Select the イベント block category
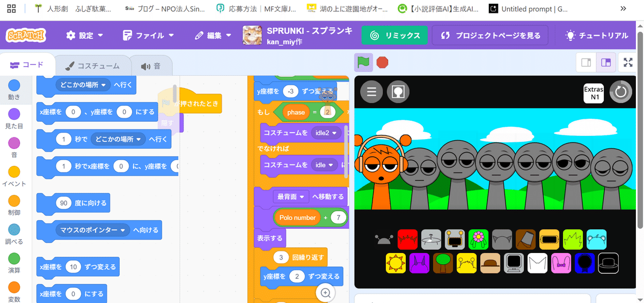The width and height of the screenshot is (644, 303). click(x=14, y=177)
